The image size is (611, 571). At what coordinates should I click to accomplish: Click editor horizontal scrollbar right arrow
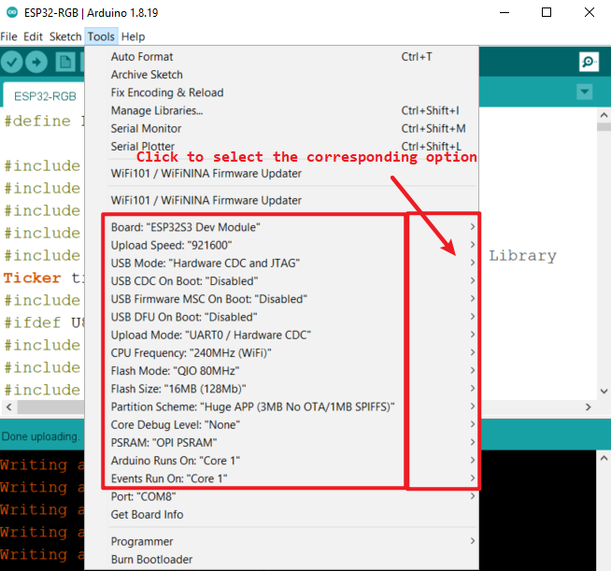588,407
